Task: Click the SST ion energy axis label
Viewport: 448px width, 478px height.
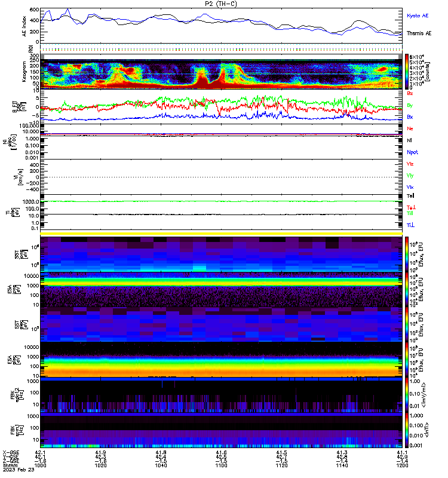Action: [21, 255]
